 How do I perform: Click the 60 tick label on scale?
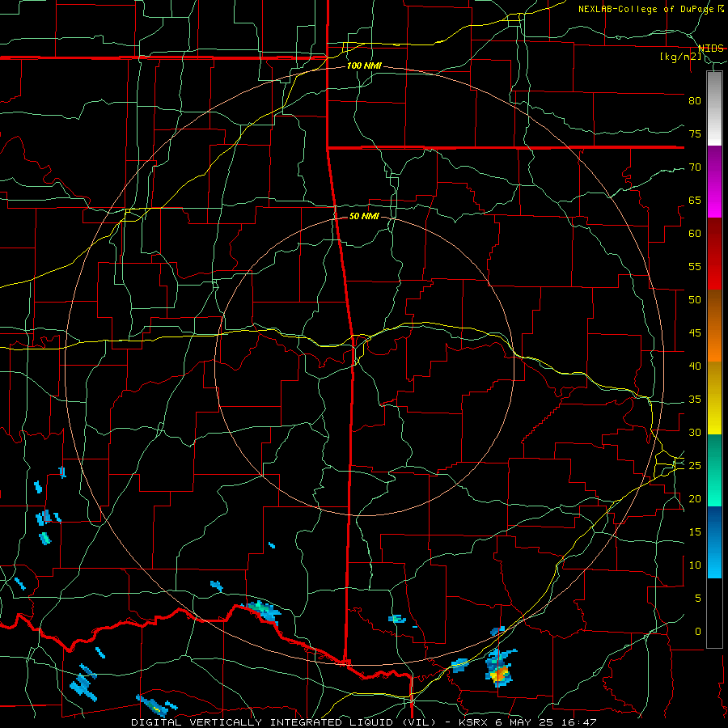695,234
